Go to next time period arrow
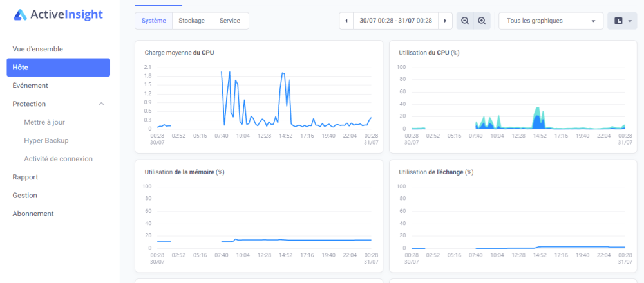The image size is (644, 283). 445,21
